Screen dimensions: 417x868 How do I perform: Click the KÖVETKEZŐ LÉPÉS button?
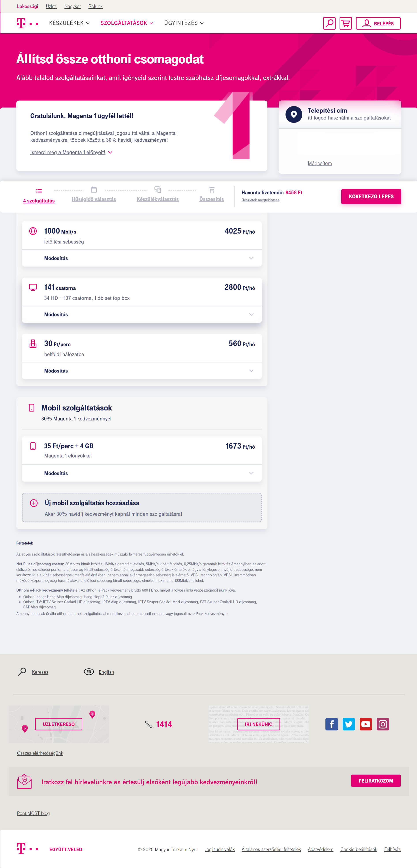371,196
